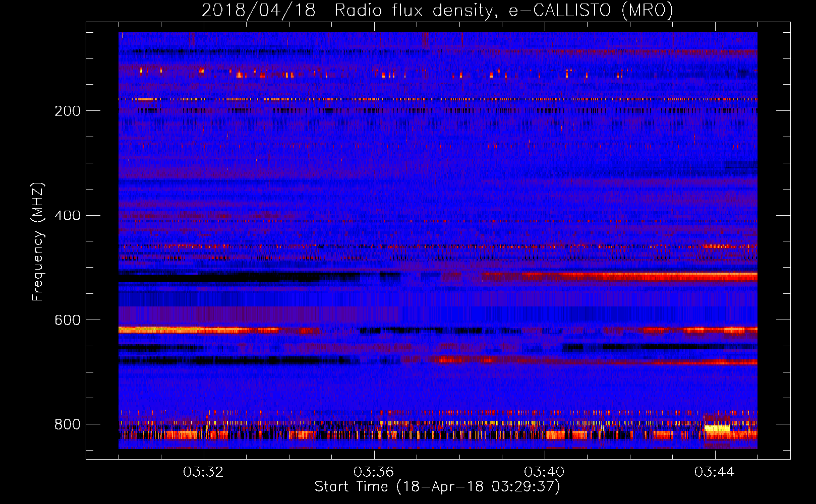Image resolution: width=816 pixels, height=504 pixels.
Task: Click the "400" frequency tick label
Action: click(x=67, y=216)
